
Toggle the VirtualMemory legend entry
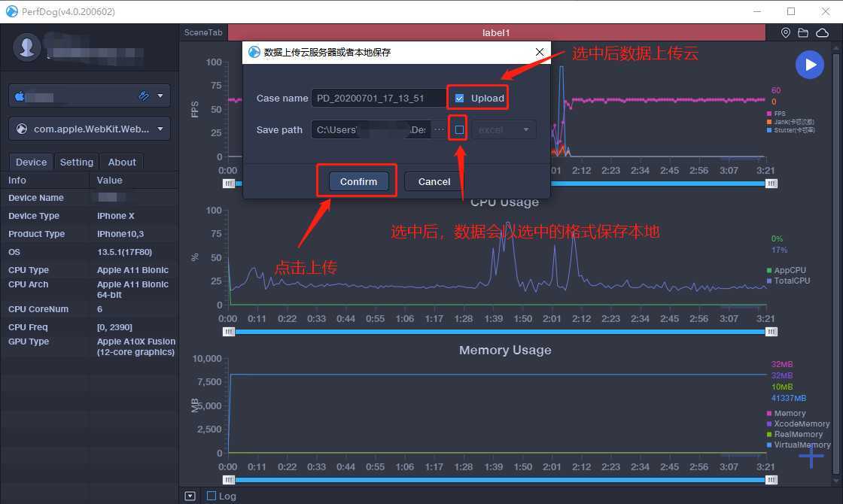pyautogui.click(x=799, y=445)
